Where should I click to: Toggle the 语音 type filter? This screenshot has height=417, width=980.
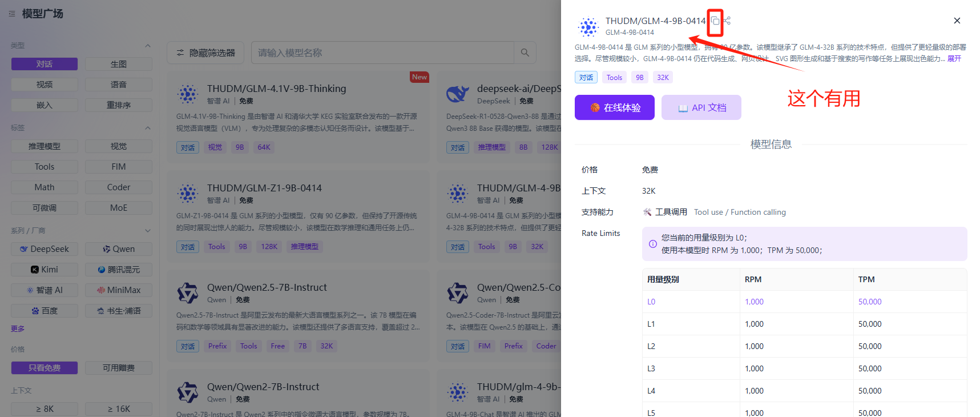point(119,85)
